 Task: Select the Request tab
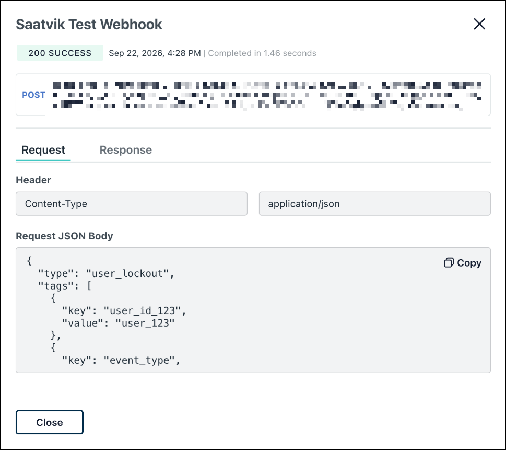tap(43, 150)
